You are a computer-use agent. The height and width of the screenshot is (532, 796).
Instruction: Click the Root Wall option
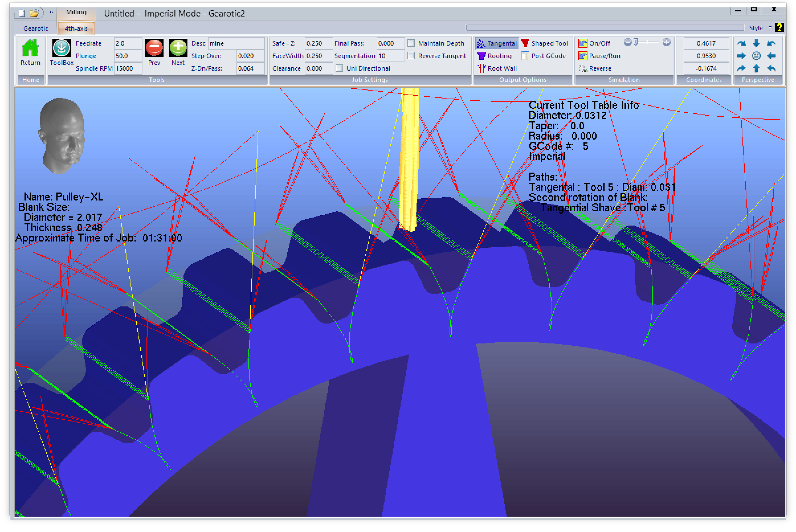coord(497,69)
